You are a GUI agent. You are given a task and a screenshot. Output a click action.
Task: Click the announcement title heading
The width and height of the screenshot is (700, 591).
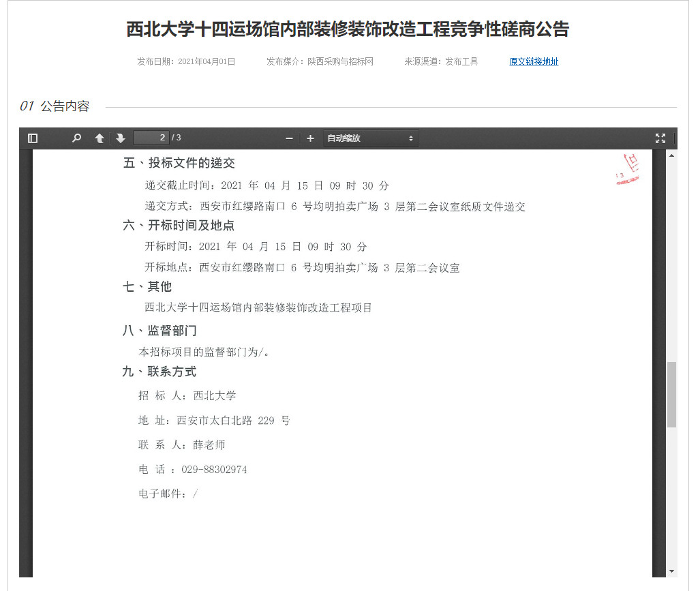pyautogui.click(x=348, y=29)
